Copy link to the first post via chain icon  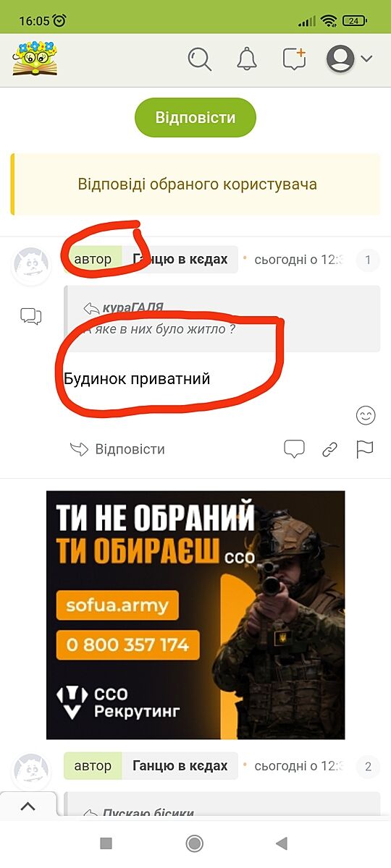point(329,449)
